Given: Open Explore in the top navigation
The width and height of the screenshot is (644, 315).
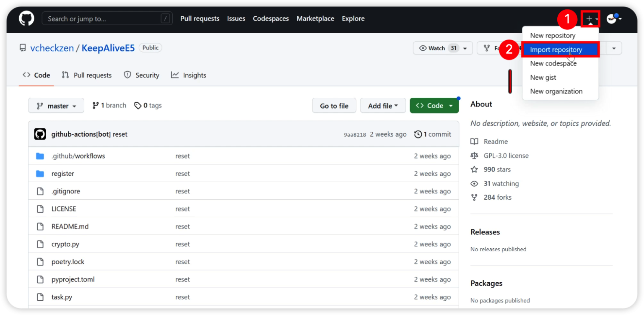Looking at the screenshot, I should (353, 18).
